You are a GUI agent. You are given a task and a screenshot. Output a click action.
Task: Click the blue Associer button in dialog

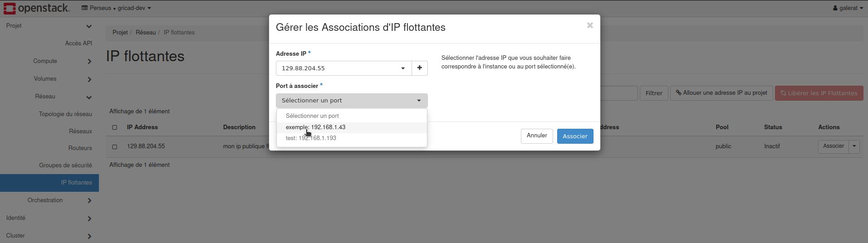pyautogui.click(x=575, y=136)
